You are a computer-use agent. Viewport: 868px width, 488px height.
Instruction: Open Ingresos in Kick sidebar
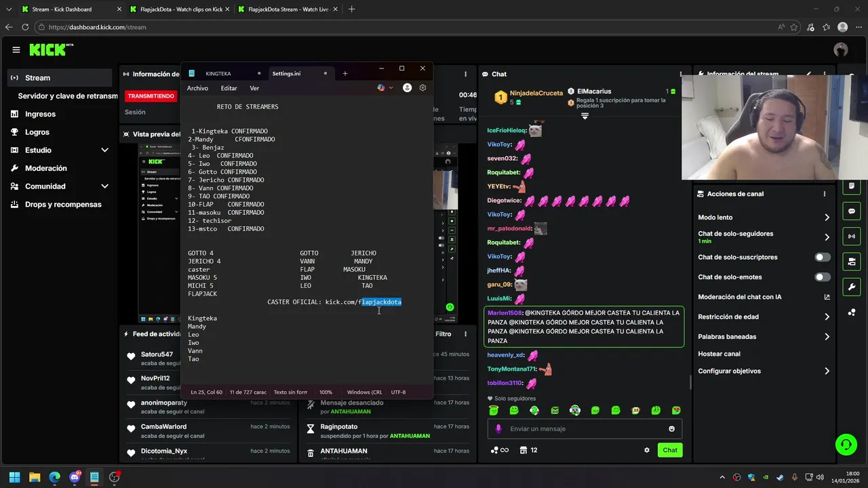click(x=40, y=114)
